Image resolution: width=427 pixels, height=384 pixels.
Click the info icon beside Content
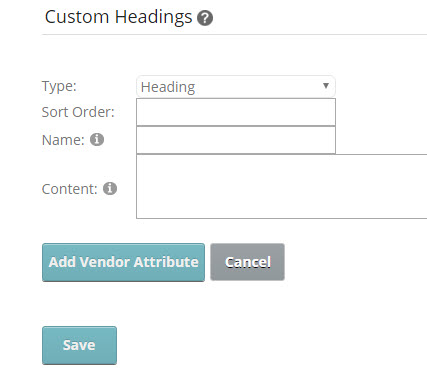[x=110, y=188]
